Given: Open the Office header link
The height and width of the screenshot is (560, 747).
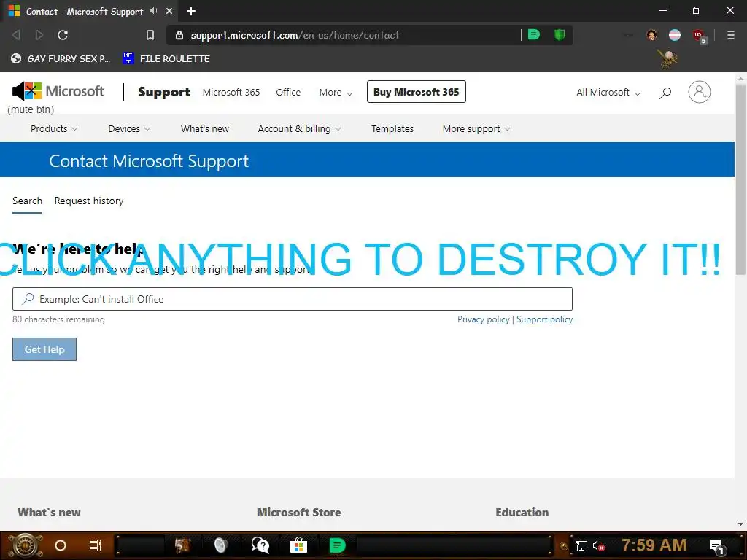Looking at the screenshot, I should click(288, 93).
